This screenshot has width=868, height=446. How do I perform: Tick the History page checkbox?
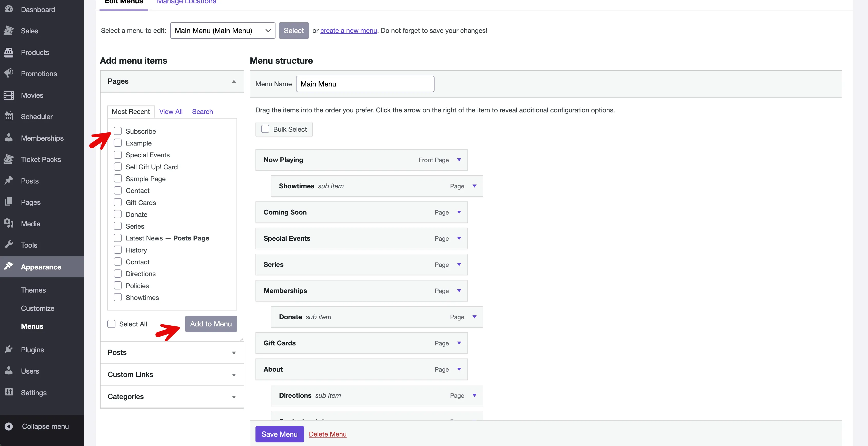coord(117,250)
